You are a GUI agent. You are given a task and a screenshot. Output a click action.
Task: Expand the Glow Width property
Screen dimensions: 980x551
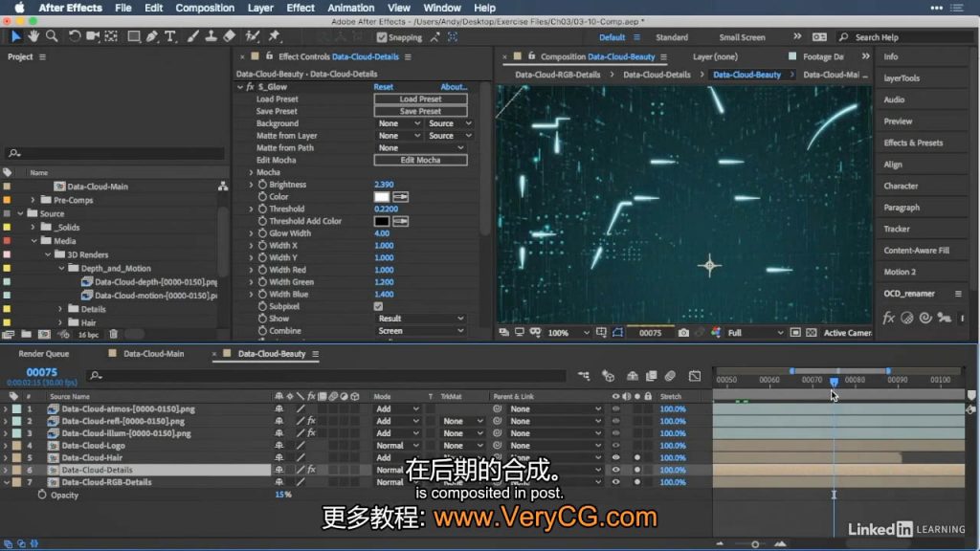[252, 233]
